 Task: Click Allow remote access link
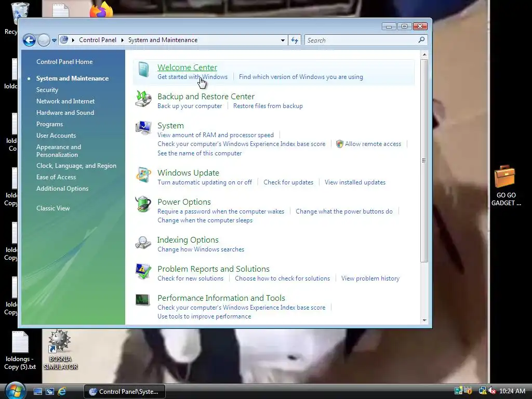tap(373, 144)
